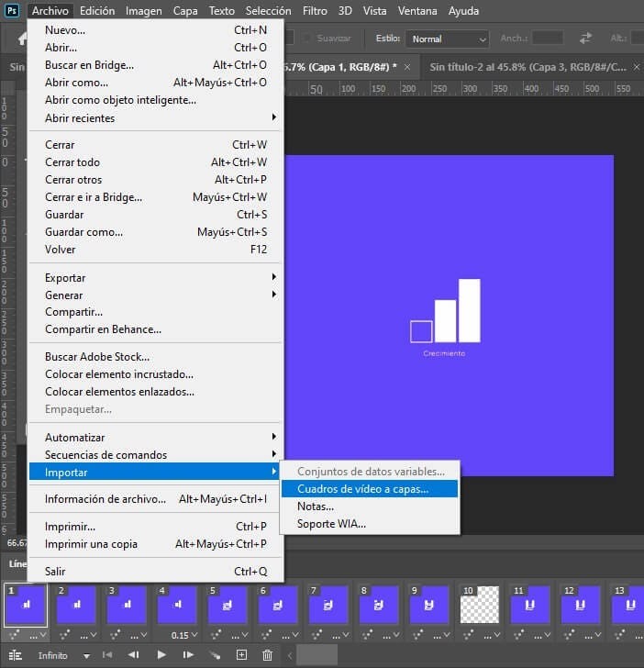
Task: Delete selected frame with trash icon
Action: pos(267,655)
